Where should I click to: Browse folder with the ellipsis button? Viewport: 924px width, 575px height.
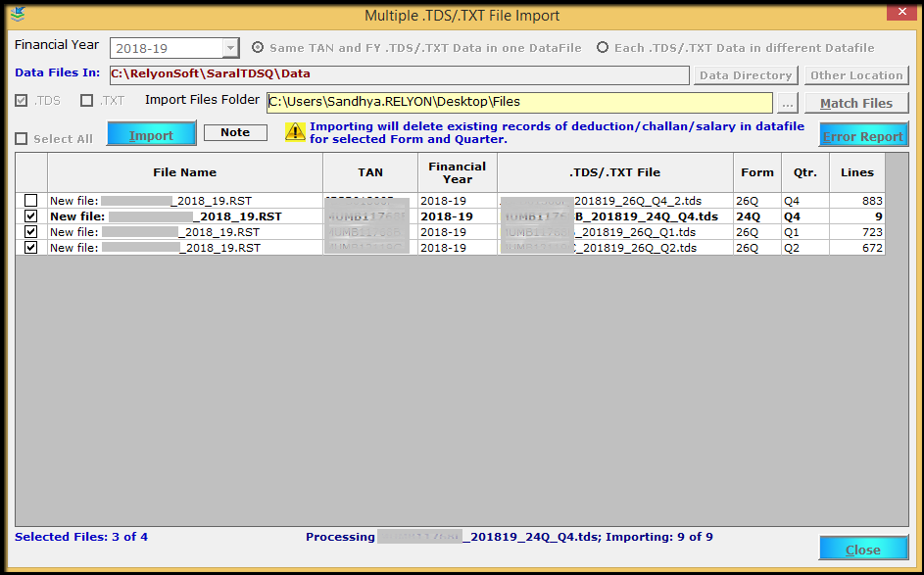point(787,103)
